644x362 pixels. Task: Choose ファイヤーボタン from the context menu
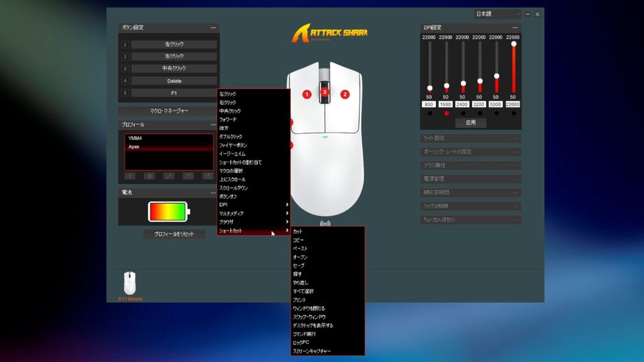253,145
